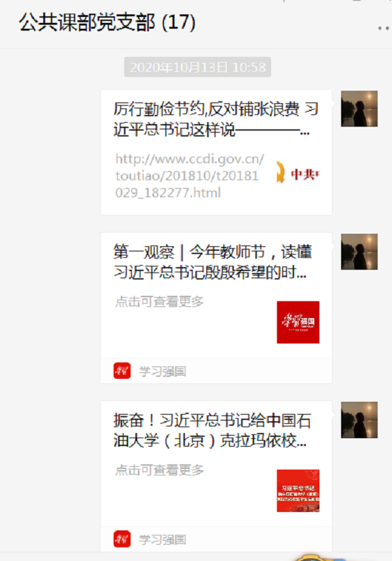This screenshot has height=561, width=392.
Task: Click 点击可查看更多 in the 振奋 card
Action: (159, 470)
